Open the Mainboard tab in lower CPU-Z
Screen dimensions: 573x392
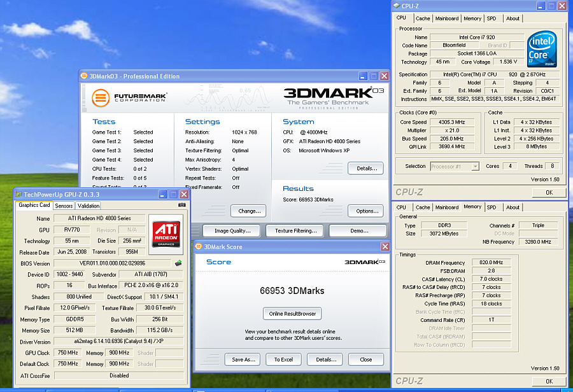coord(446,207)
